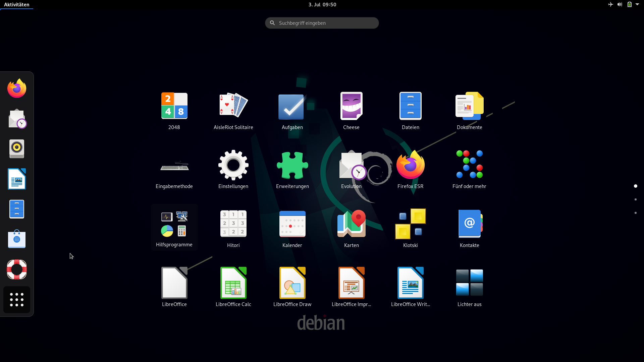Click the volume icon in top bar
644x362 pixels.
click(620, 4)
